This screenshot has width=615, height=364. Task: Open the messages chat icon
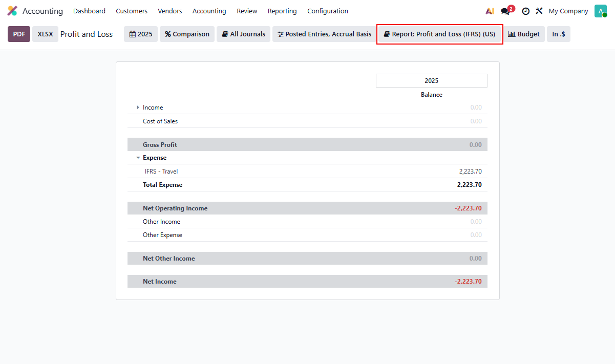pyautogui.click(x=506, y=11)
